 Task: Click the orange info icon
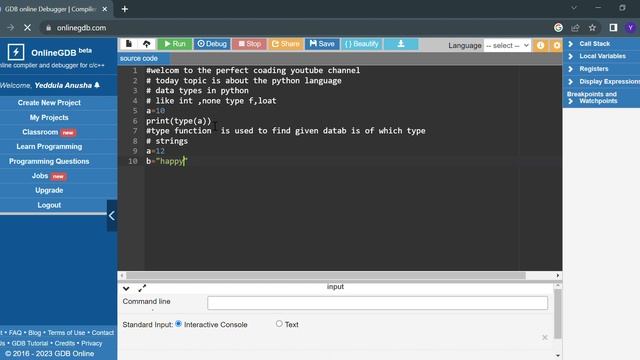pyautogui.click(x=540, y=45)
